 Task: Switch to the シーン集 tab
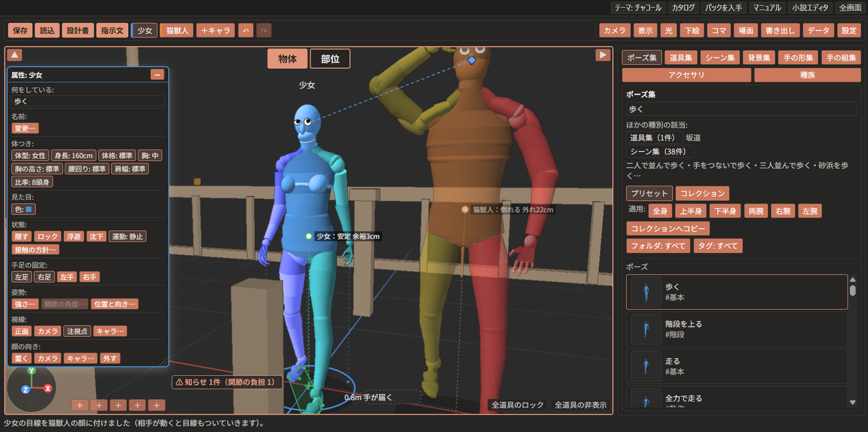click(720, 57)
